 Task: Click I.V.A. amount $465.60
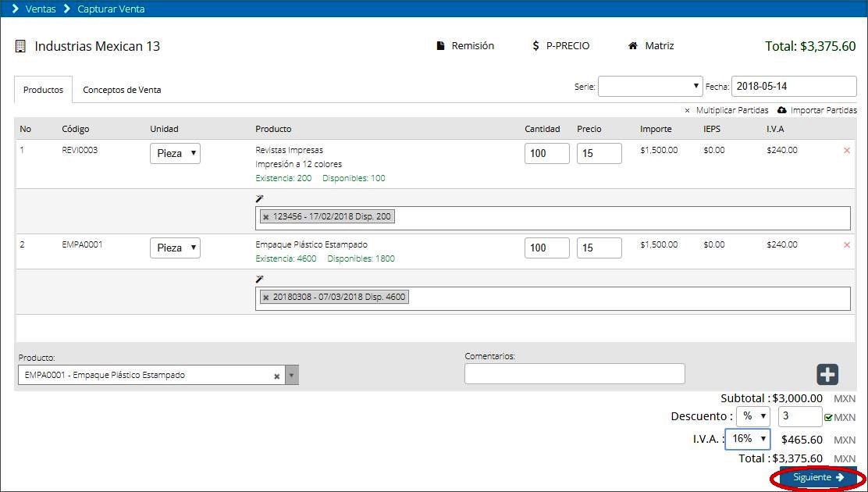point(802,440)
